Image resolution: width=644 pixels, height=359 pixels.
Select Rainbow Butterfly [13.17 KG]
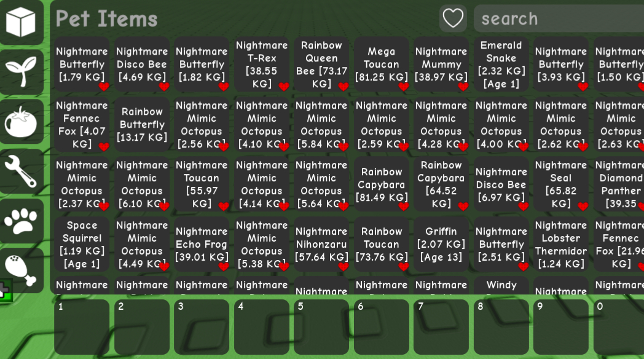[x=142, y=124]
